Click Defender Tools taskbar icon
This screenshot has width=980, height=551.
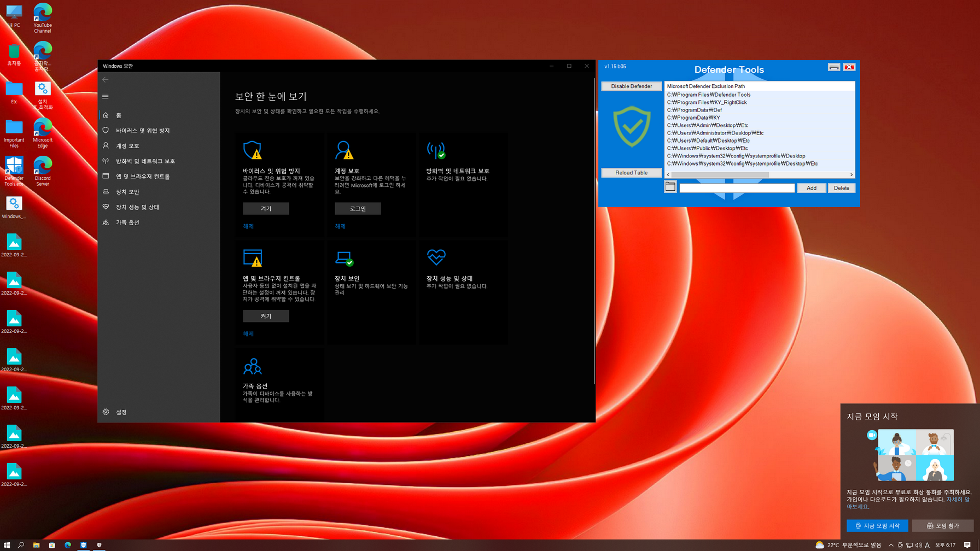[84, 545]
